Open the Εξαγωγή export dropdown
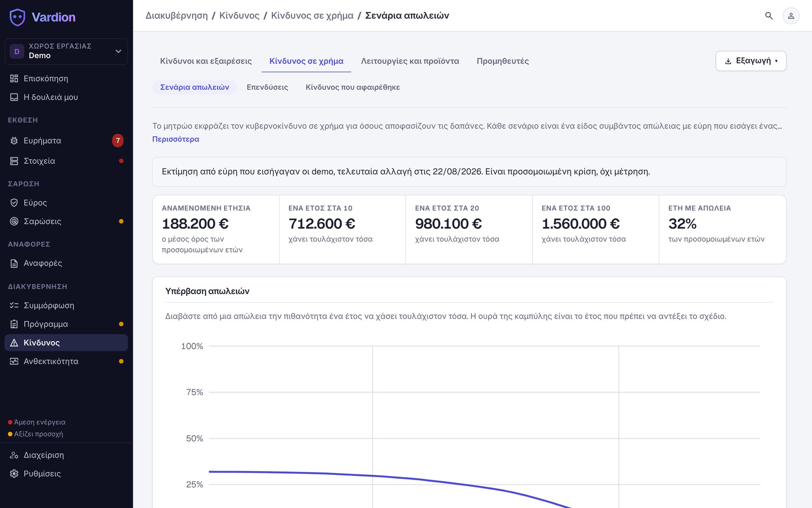Screen dimensions: 812x508 tap(751, 61)
